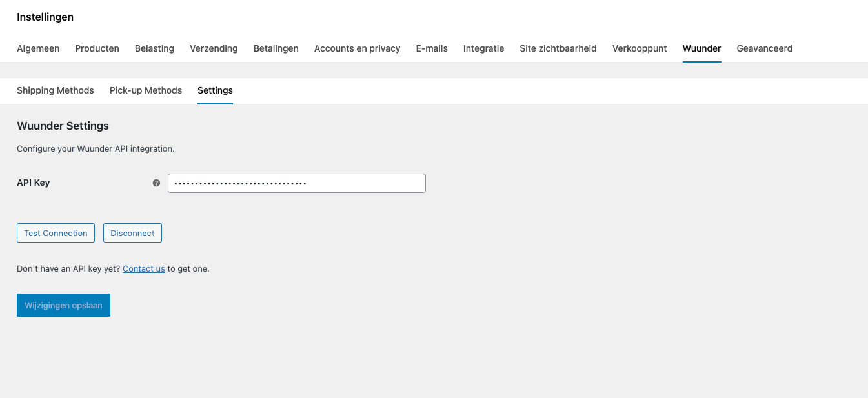The image size is (868, 398).
Task: Open the Algemeen settings tab
Action: click(38, 48)
